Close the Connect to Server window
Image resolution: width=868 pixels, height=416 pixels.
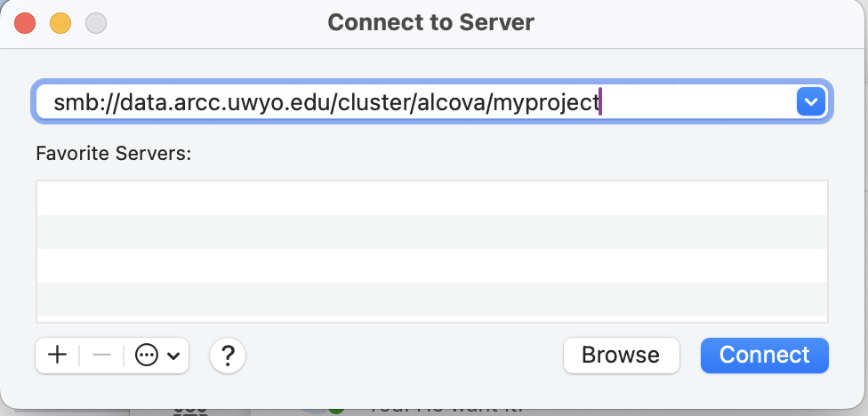coord(25,22)
